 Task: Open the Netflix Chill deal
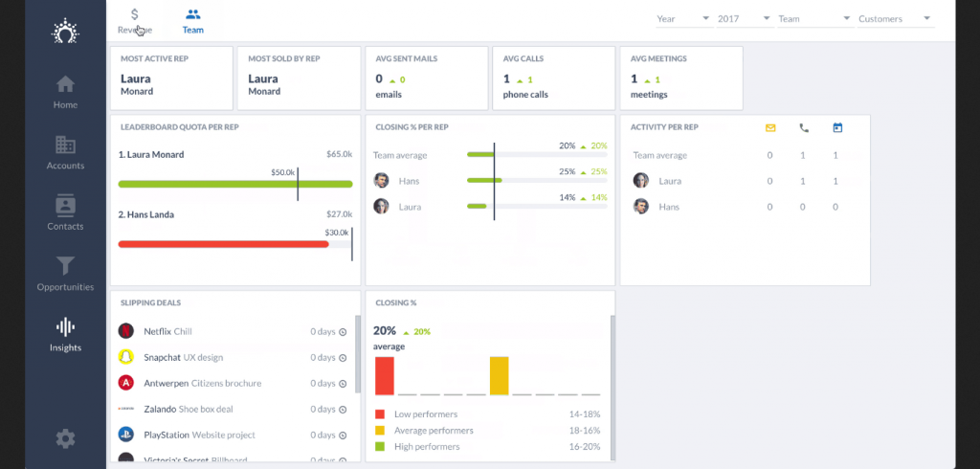233,331
